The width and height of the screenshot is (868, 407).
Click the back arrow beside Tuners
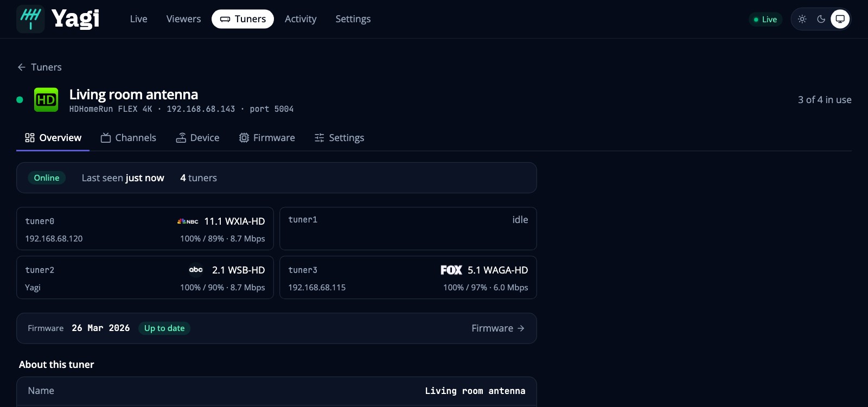tap(22, 67)
